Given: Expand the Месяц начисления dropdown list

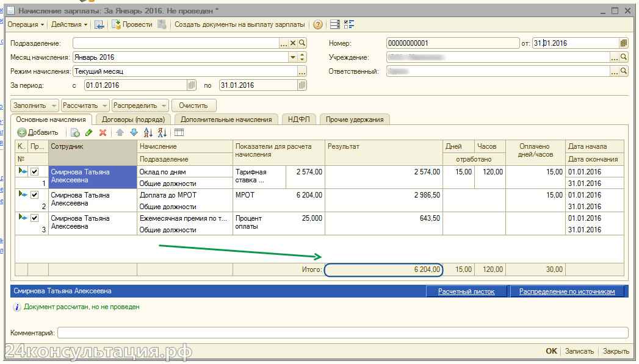Looking at the screenshot, I should tap(292, 57).
